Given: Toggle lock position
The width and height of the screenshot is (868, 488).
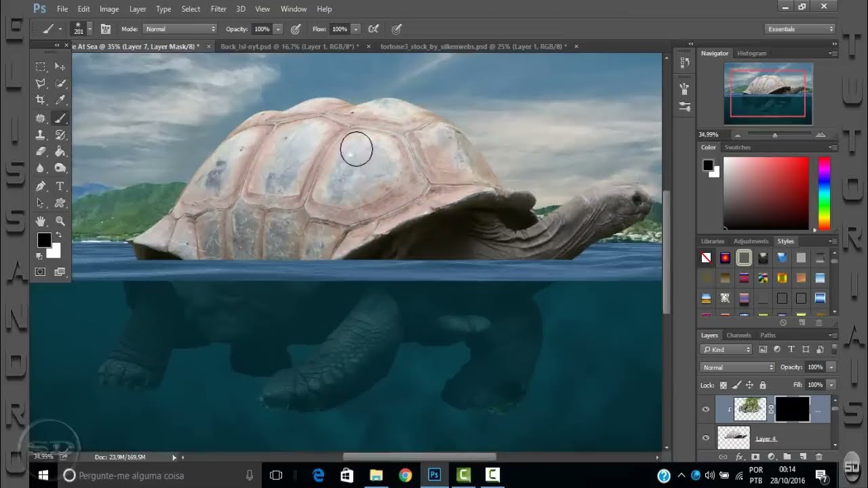Looking at the screenshot, I should pyautogui.click(x=750, y=385).
